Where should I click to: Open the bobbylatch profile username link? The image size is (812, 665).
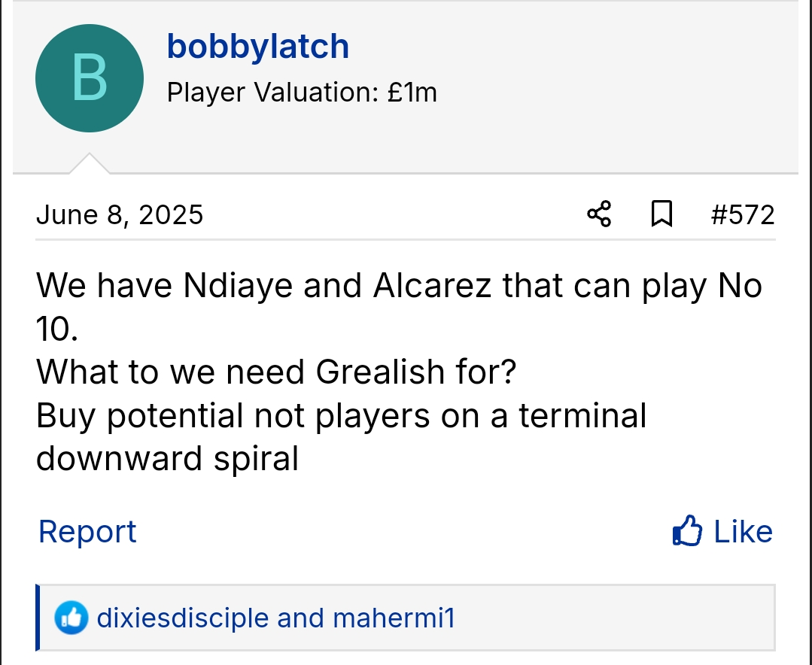pos(257,47)
